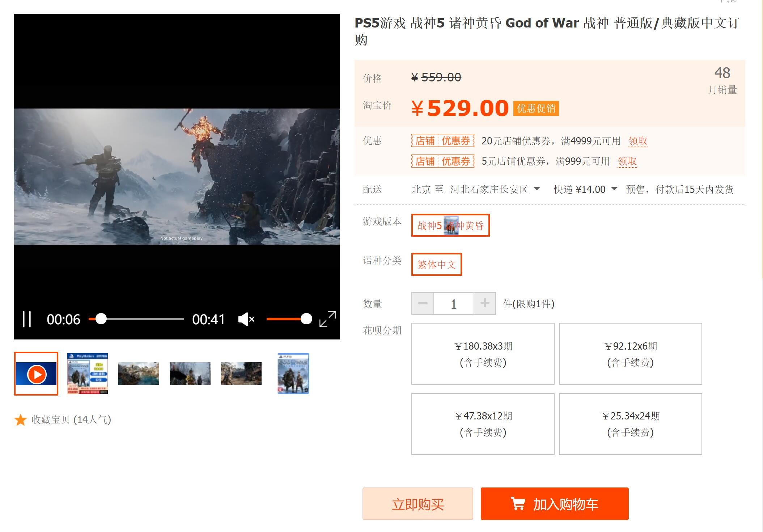Click the star to favorite this item
This screenshot has height=532, width=763.
point(21,420)
